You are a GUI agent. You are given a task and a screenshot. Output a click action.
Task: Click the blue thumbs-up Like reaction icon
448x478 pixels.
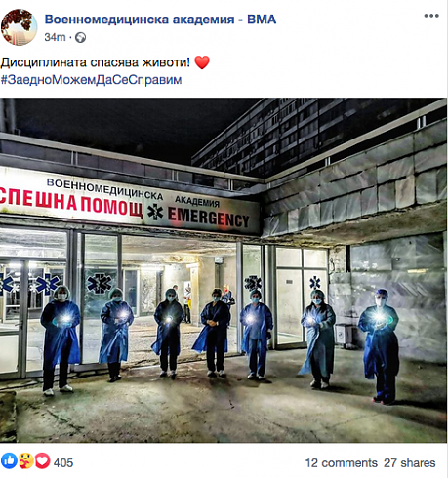[9, 461]
